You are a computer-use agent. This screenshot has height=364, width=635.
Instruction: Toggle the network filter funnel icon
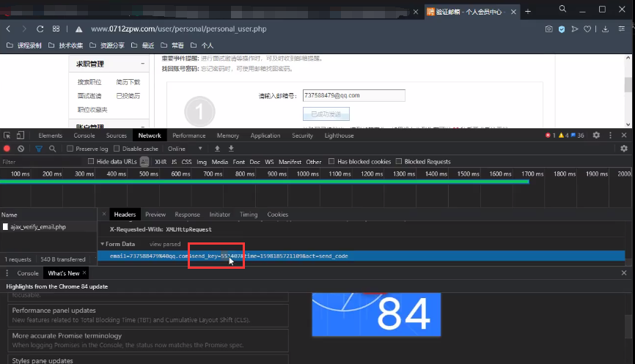(x=39, y=149)
